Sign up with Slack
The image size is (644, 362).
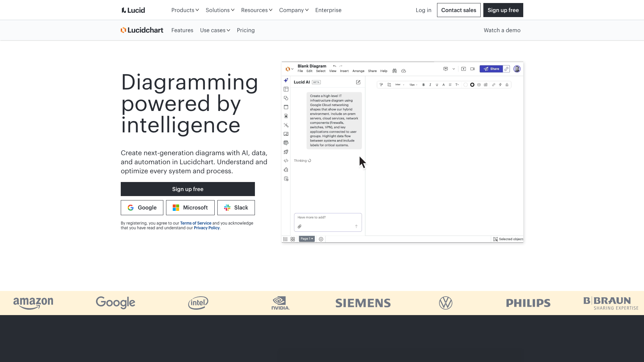coord(236,208)
